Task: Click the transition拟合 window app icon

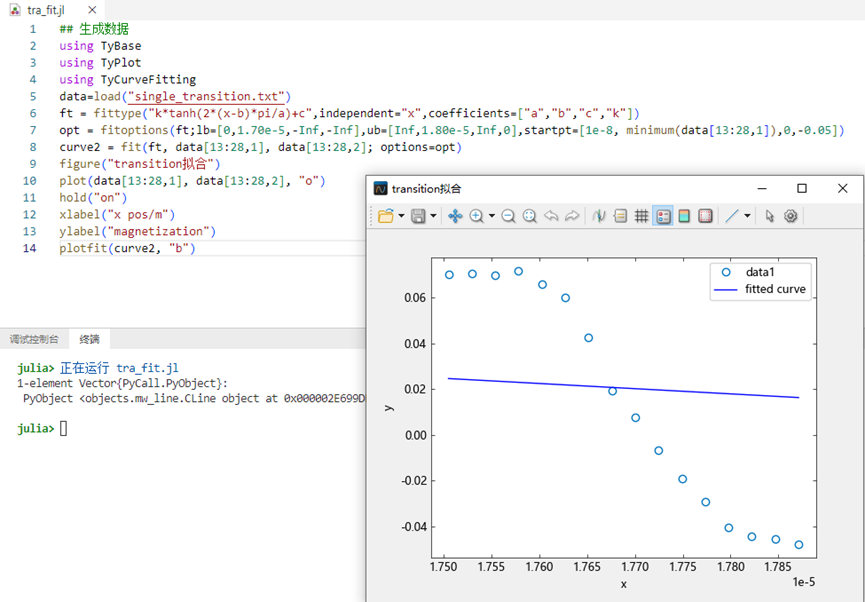Action: click(380, 189)
